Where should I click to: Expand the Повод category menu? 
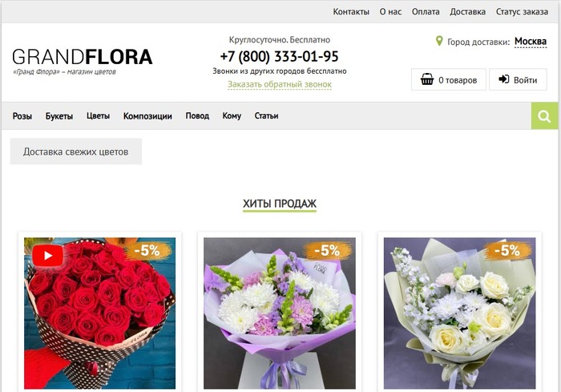(x=197, y=116)
